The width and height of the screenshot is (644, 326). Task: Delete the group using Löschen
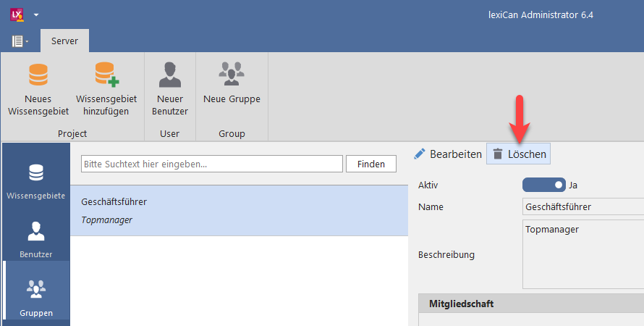click(518, 154)
